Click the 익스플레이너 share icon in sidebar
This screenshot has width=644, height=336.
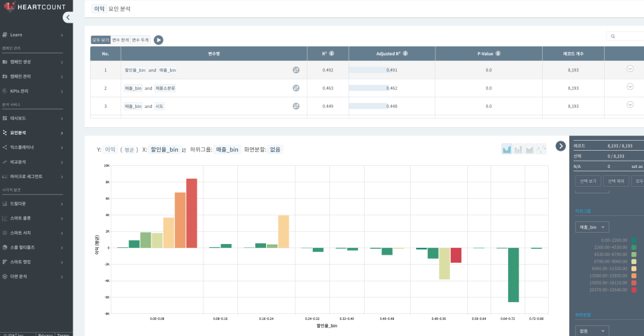(x=5, y=147)
